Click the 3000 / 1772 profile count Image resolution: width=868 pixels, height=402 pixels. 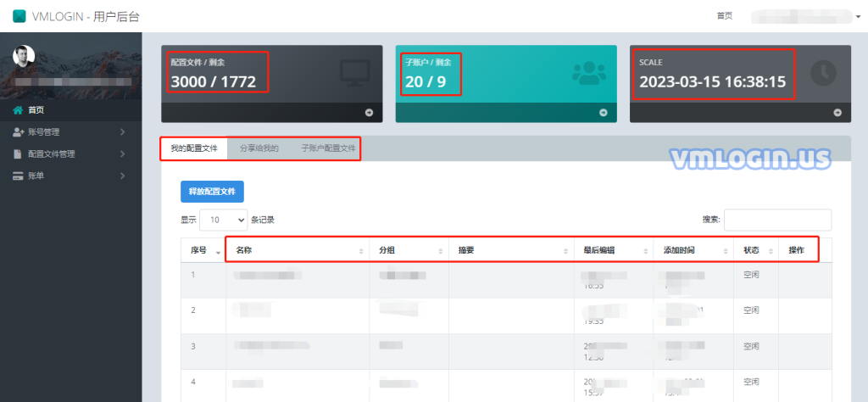pos(213,82)
